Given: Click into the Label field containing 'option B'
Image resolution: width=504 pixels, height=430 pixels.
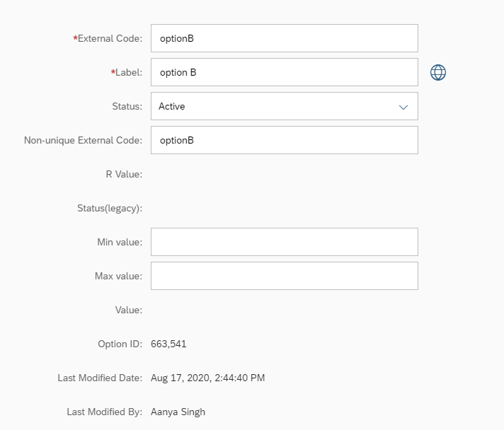Looking at the screenshot, I should 285,72.
